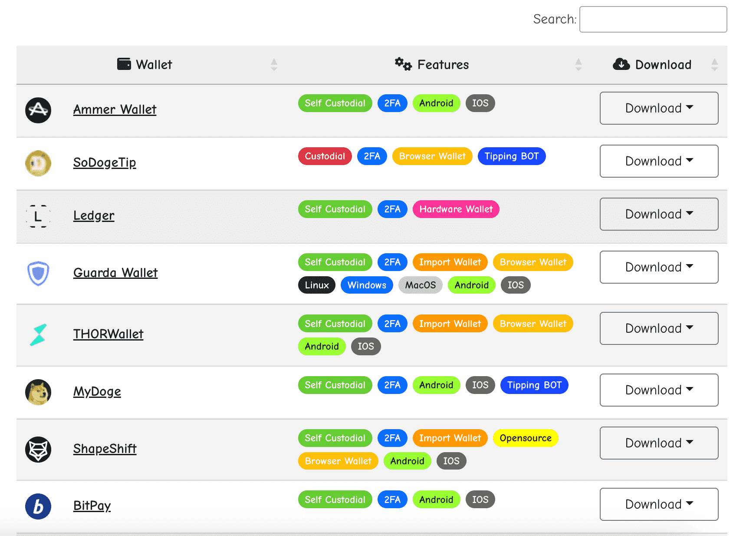Screen dimensions: 756x536
Task: Click the Self Custodial tag on BitPay
Action: coord(335,500)
